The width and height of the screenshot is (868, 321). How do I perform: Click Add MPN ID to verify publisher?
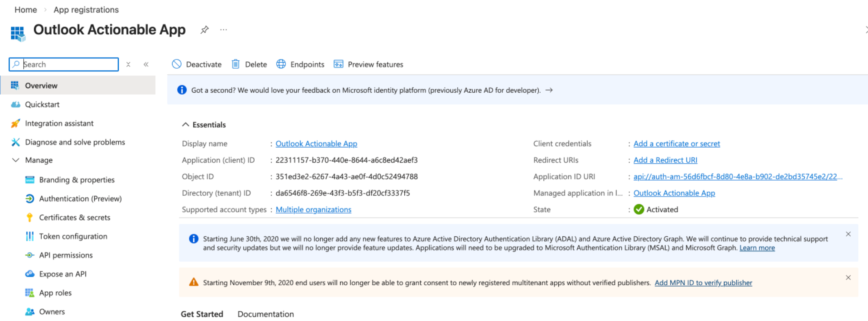pyautogui.click(x=703, y=283)
